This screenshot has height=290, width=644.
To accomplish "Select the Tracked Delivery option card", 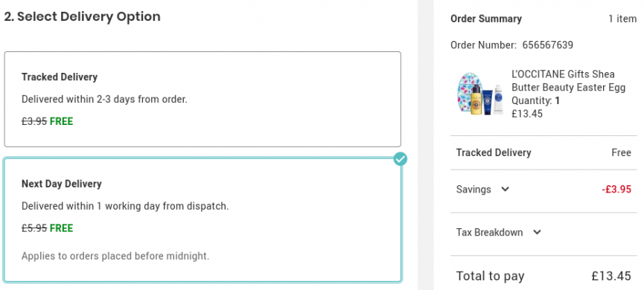I will (203, 99).
